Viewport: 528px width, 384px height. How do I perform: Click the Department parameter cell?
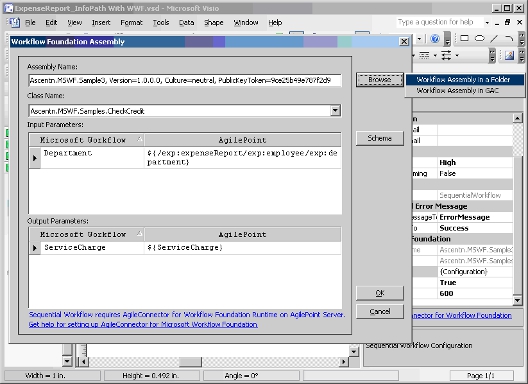pos(93,157)
